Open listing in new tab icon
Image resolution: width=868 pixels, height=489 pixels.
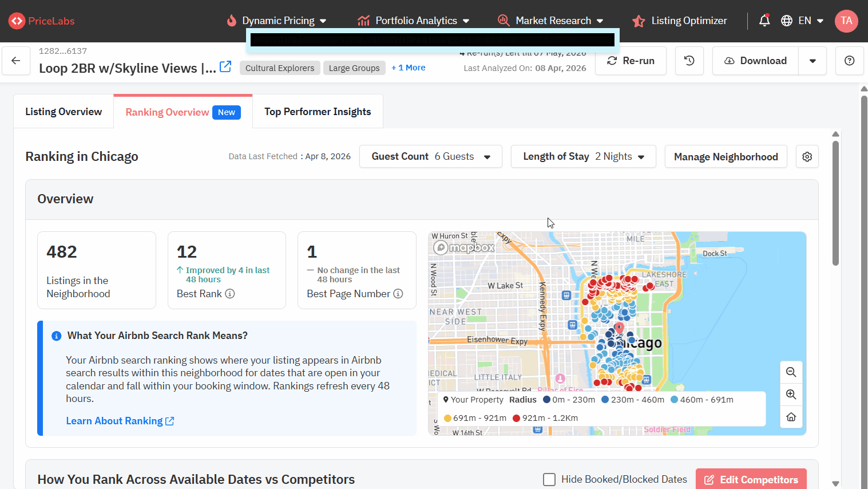point(225,67)
